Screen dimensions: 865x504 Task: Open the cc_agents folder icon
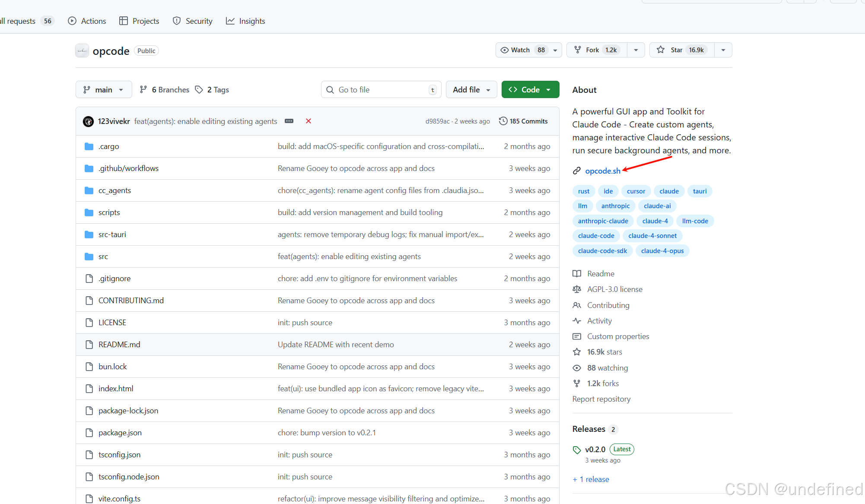(89, 190)
